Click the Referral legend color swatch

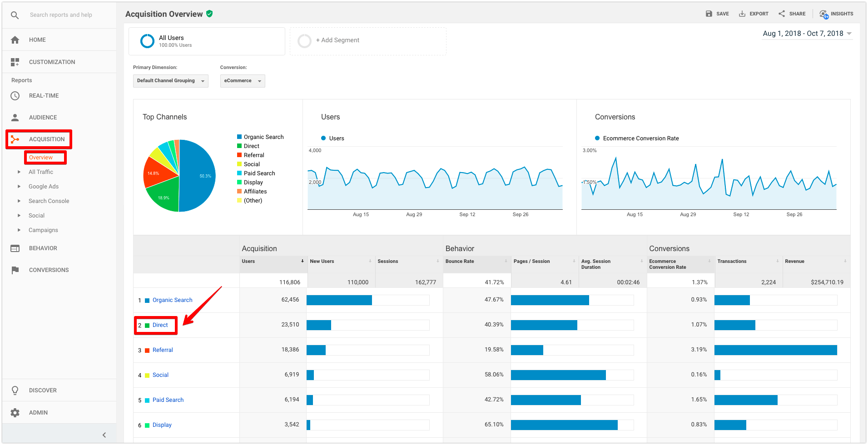click(239, 155)
